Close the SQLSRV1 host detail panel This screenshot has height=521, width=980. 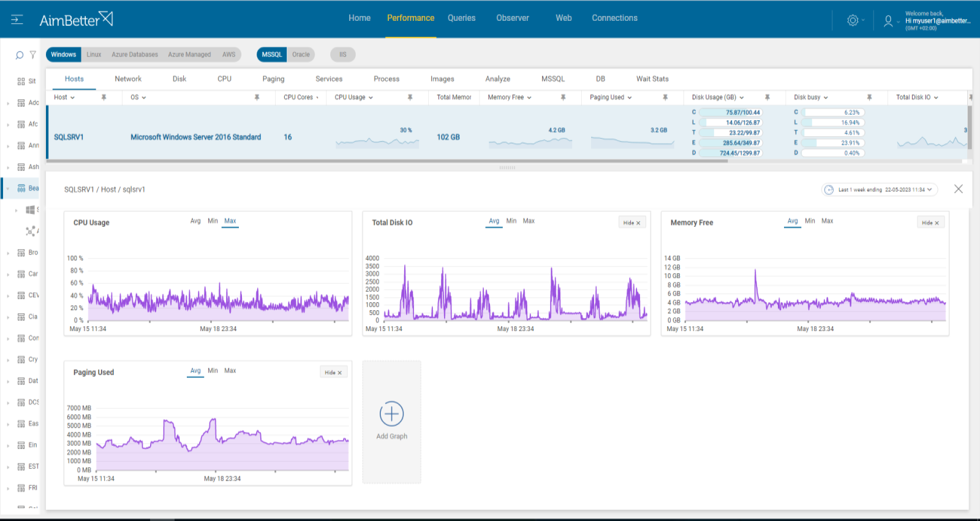[959, 189]
